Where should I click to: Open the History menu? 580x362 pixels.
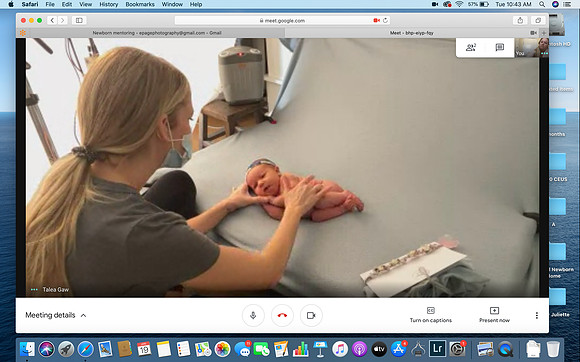(108, 4)
